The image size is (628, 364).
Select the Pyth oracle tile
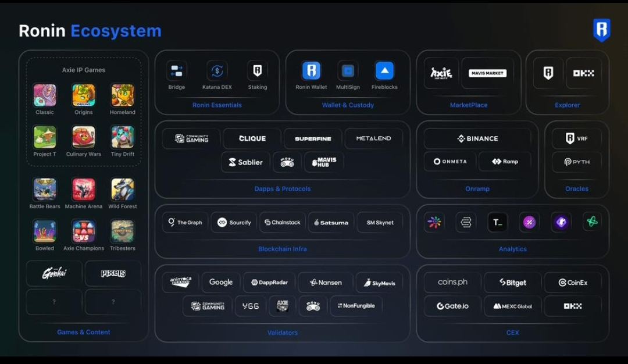pos(577,162)
